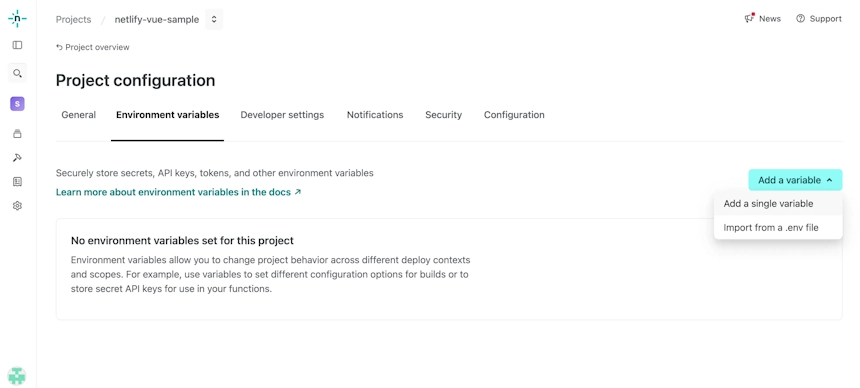Image resolution: width=860 pixels, height=388 pixels.
Task: Open the settings gear icon in sidebar
Action: [x=18, y=206]
